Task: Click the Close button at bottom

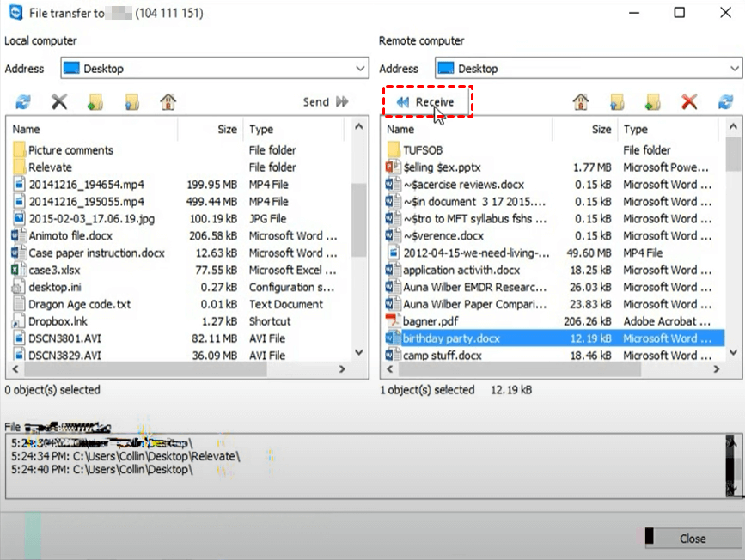Action: (692, 539)
